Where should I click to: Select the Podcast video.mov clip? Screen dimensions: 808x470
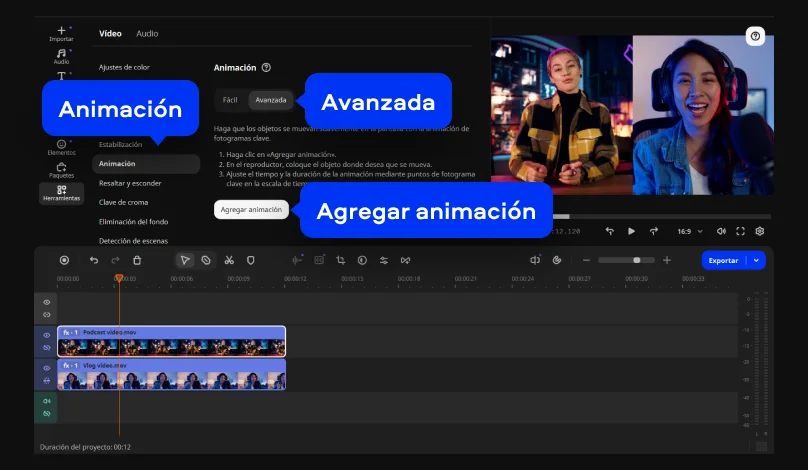tap(171, 341)
